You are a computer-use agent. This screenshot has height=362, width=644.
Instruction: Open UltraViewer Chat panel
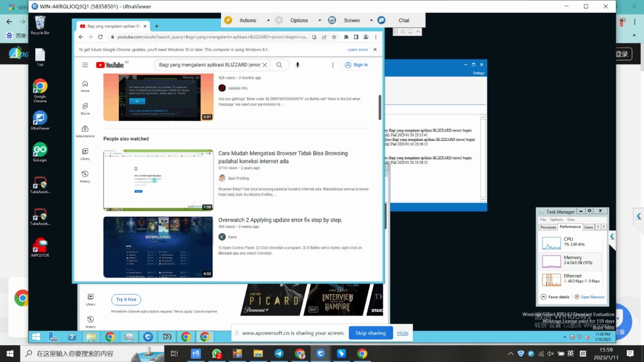tap(404, 20)
